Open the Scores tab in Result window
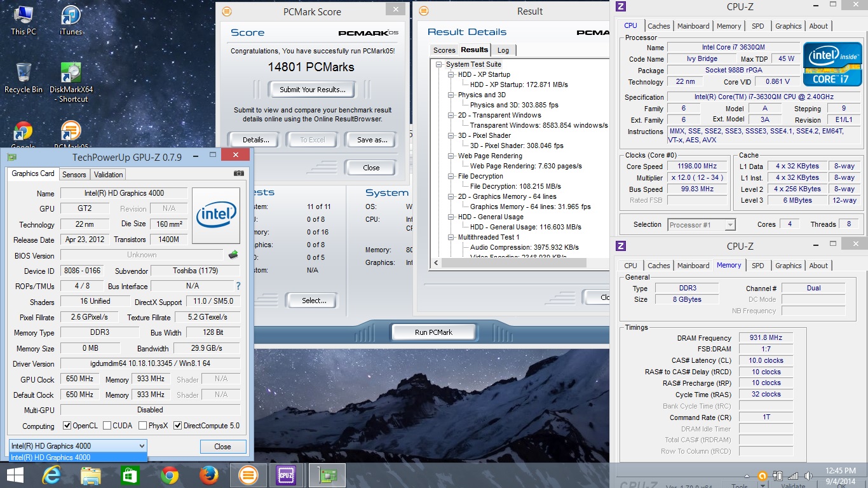 point(444,50)
